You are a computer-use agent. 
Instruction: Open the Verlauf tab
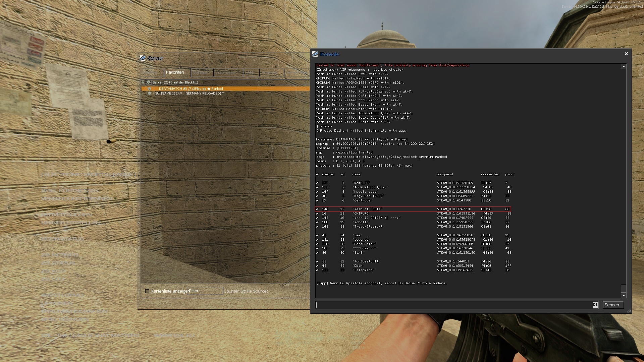(201, 72)
